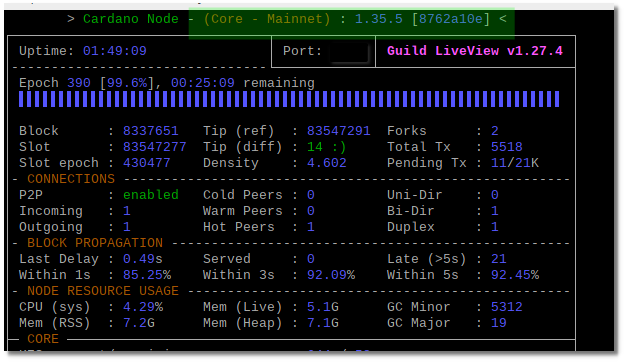Select the Cardano Node title text
Viewport: 624px width, 362px height.
pyautogui.click(x=131, y=19)
